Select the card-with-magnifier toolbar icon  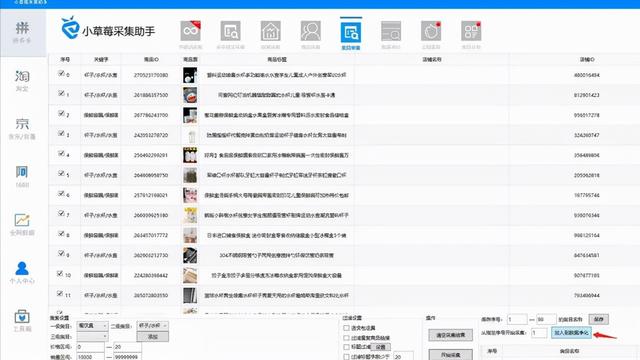tap(391, 31)
